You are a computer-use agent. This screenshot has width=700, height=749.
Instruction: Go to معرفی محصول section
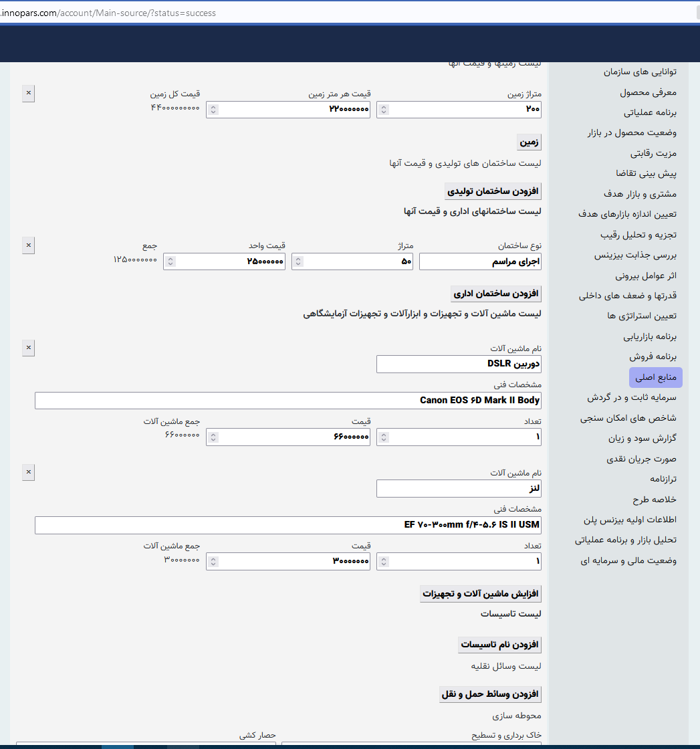648,92
